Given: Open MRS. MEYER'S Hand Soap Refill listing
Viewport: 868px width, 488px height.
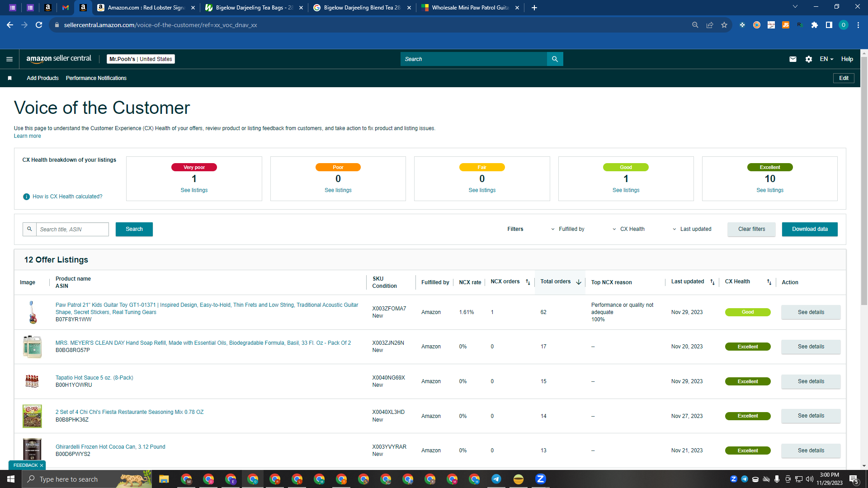Looking at the screenshot, I should (x=203, y=343).
